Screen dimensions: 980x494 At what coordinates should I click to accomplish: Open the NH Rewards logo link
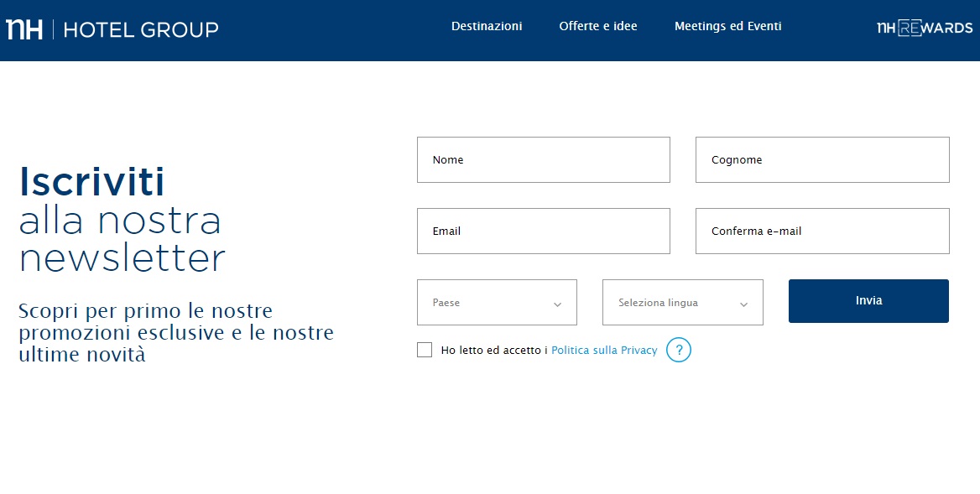point(925,28)
